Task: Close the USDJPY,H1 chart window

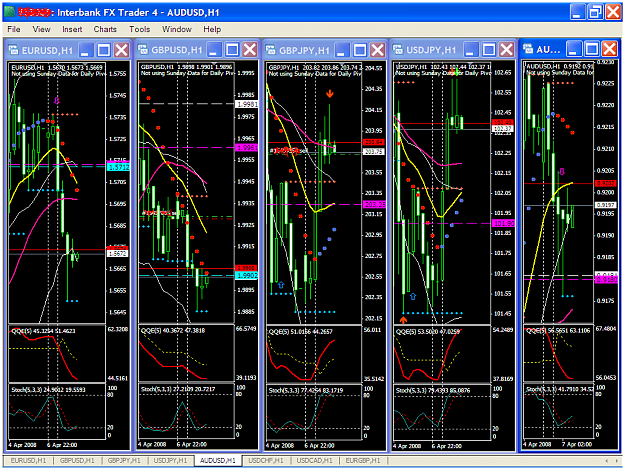Action: click(506, 49)
